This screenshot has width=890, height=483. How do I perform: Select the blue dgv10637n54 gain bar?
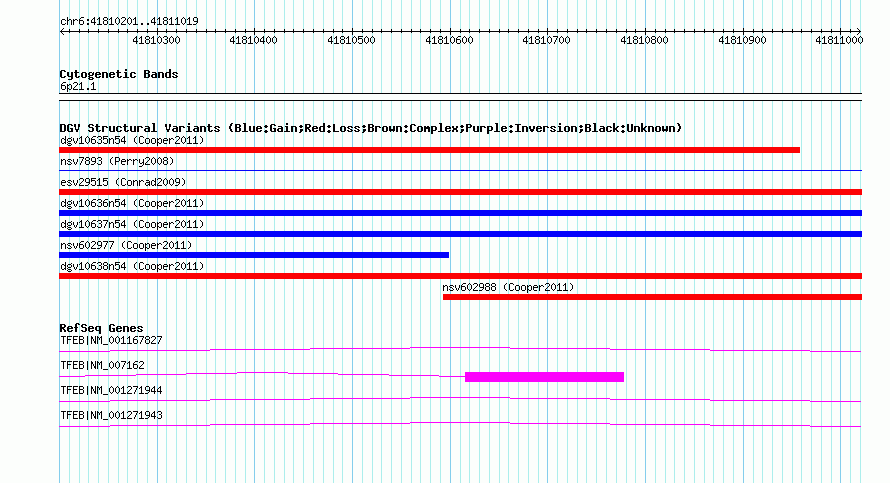[x=460, y=234]
